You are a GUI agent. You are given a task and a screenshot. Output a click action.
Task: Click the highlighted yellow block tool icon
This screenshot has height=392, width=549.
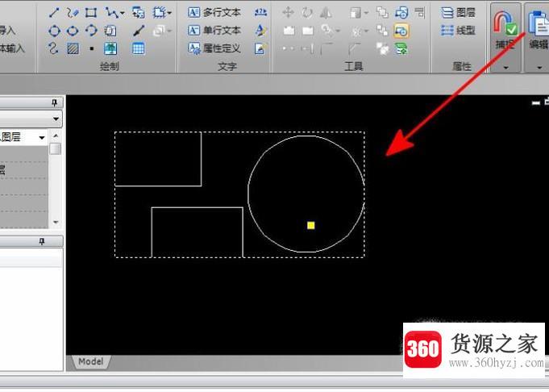[x=401, y=31]
